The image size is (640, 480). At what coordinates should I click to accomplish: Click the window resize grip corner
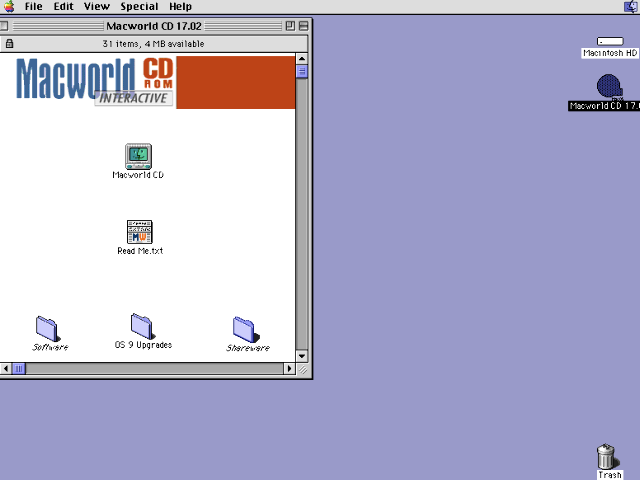point(302,369)
